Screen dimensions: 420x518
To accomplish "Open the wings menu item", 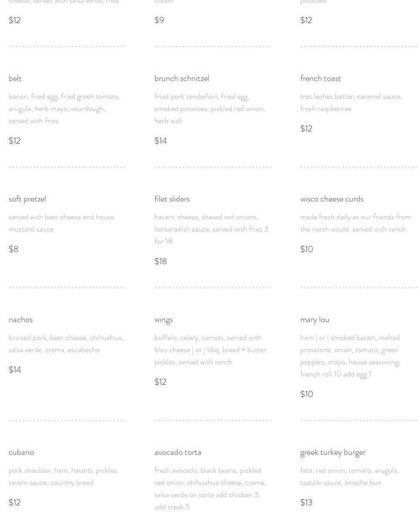I will (164, 320).
